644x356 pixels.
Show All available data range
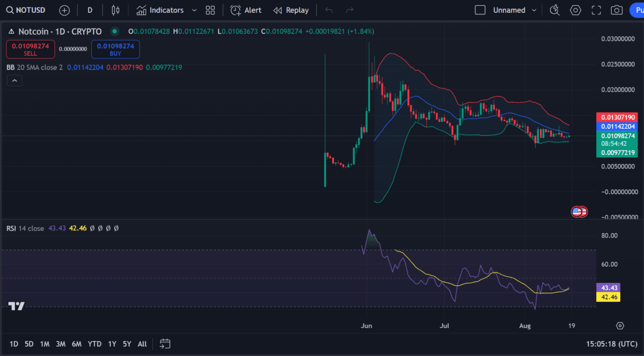coord(142,344)
